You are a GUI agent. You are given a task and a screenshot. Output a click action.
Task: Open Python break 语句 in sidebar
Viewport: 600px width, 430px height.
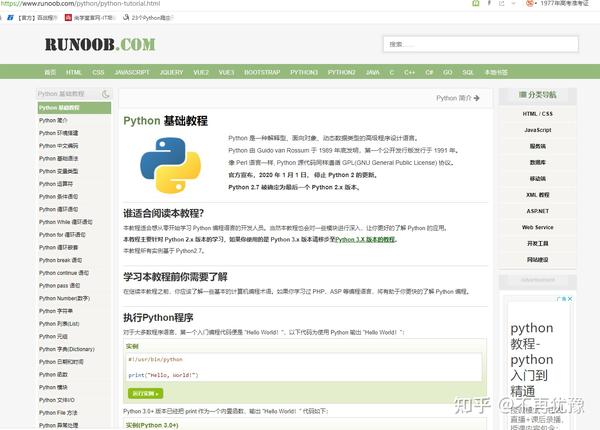[60, 260]
